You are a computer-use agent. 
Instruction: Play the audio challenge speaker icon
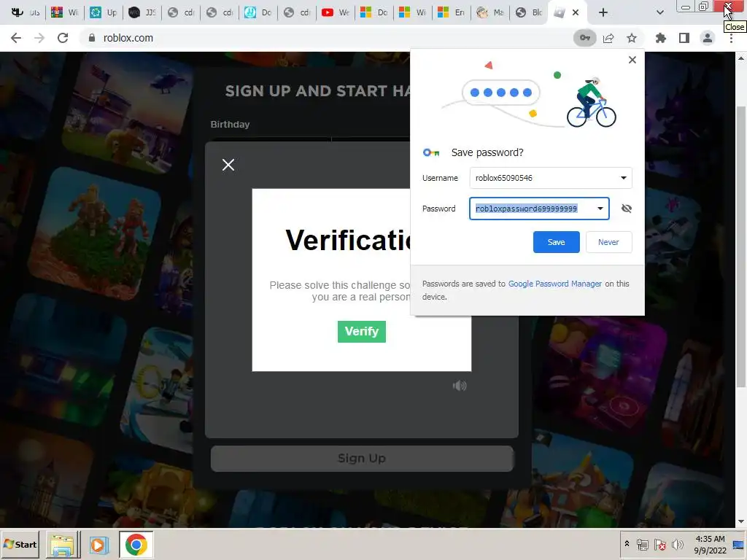coord(460,386)
